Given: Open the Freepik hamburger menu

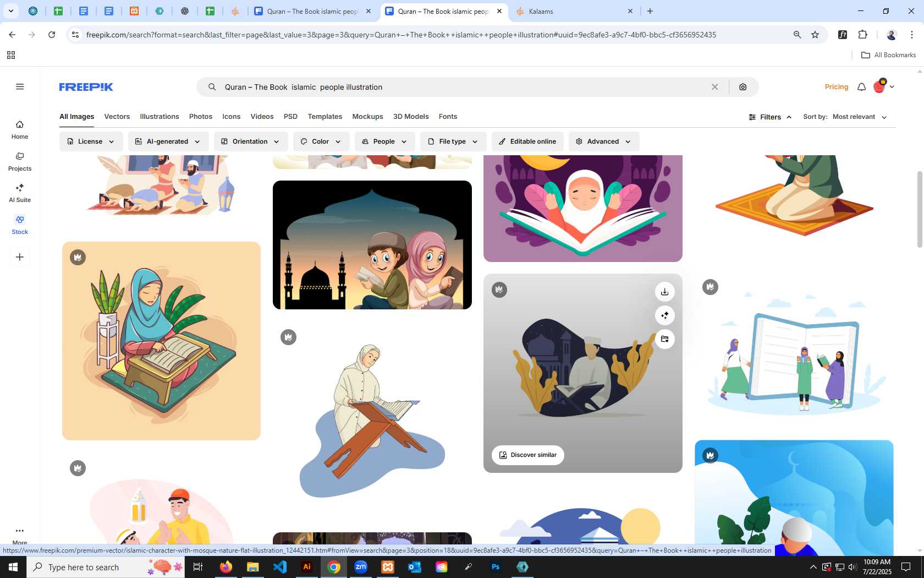Looking at the screenshot, I should coord(20,86).
